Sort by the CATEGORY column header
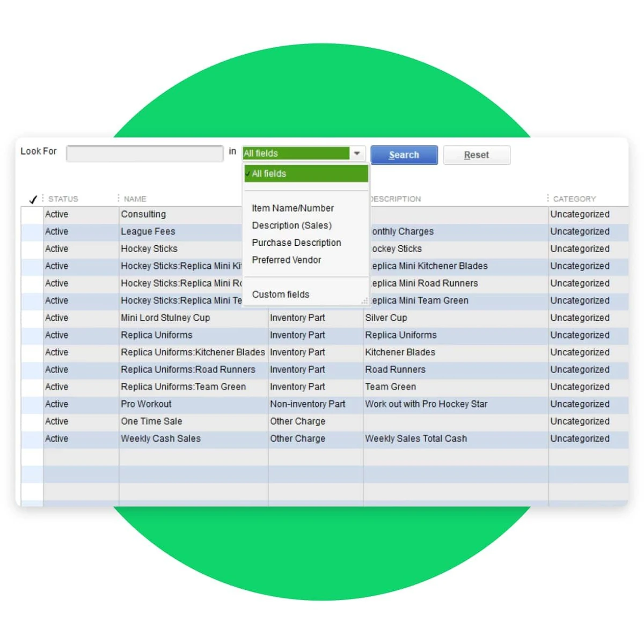Screen dimensions: 644x644 (575, 199)
